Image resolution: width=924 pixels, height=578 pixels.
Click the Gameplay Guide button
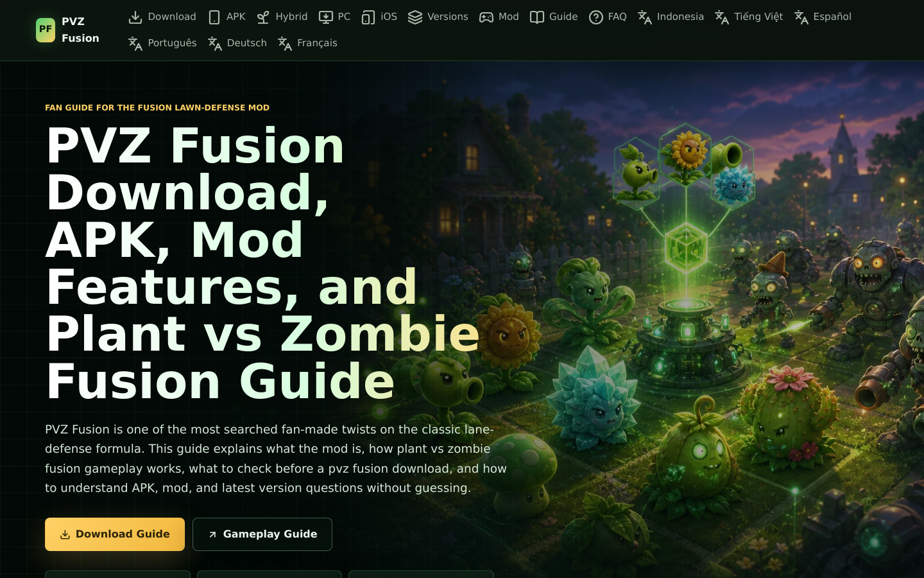262,534
